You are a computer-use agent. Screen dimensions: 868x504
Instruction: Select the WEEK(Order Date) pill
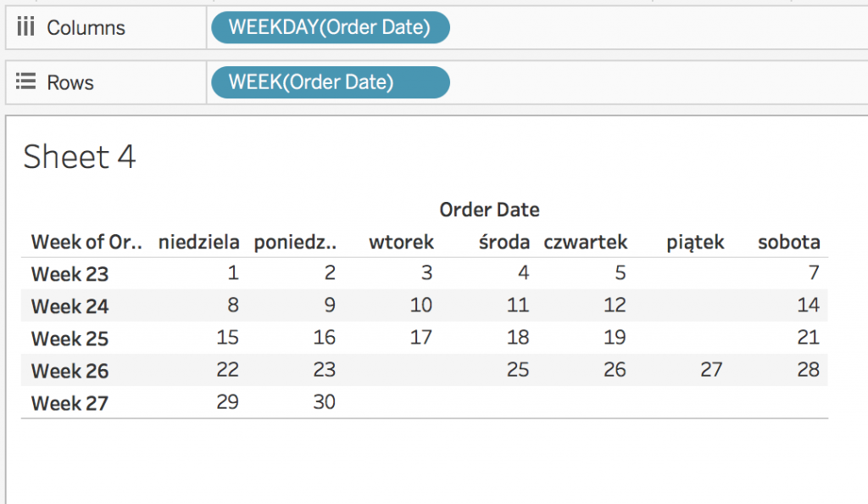click(x=330, y=82)
